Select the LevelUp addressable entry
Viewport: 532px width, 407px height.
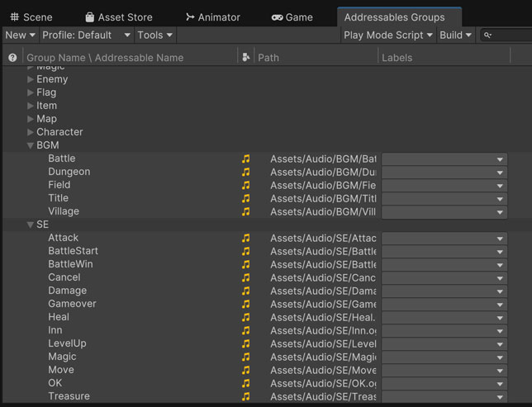tap(67, 343)
